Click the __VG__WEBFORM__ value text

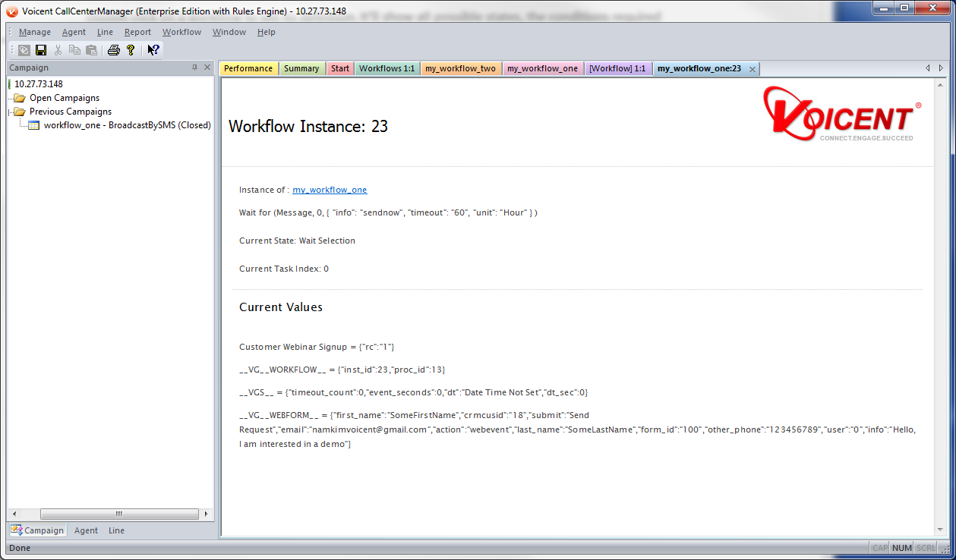pyautogui.click(x=578, y=429)
